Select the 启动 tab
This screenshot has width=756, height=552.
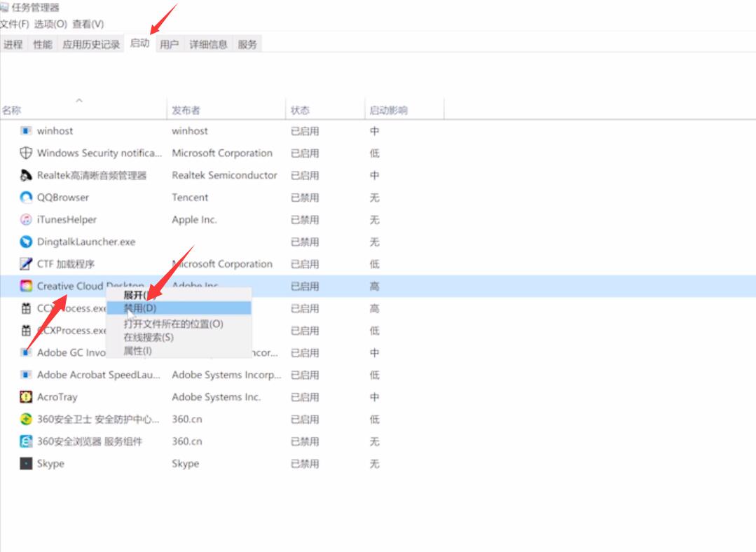[140, 43]
